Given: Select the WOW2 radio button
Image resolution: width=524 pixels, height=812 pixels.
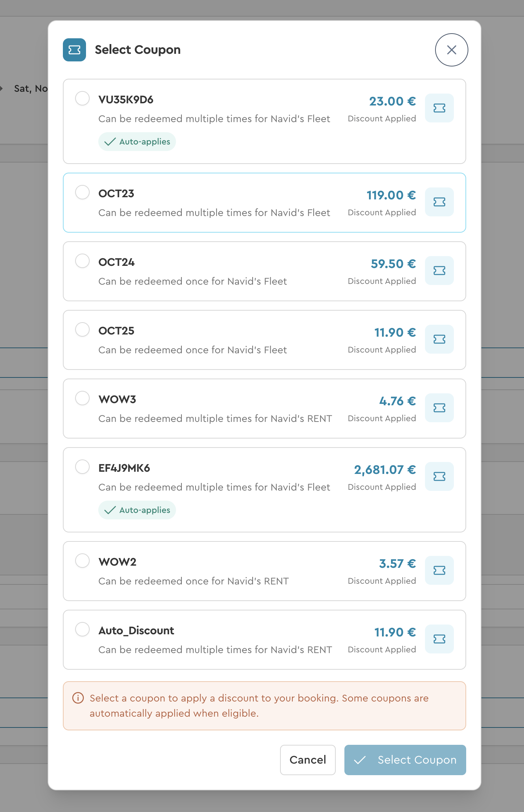Looking at the screenshot, I should click(82, 561).
